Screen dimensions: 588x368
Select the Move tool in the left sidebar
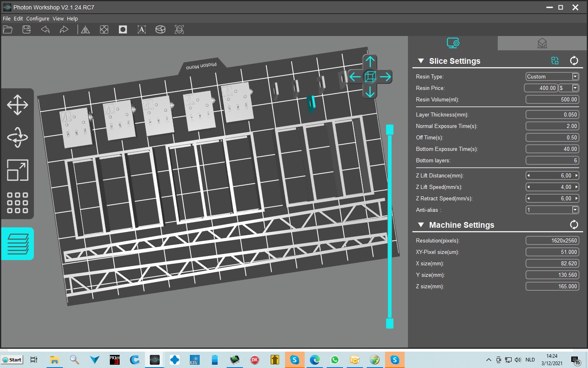pos(18,105)
